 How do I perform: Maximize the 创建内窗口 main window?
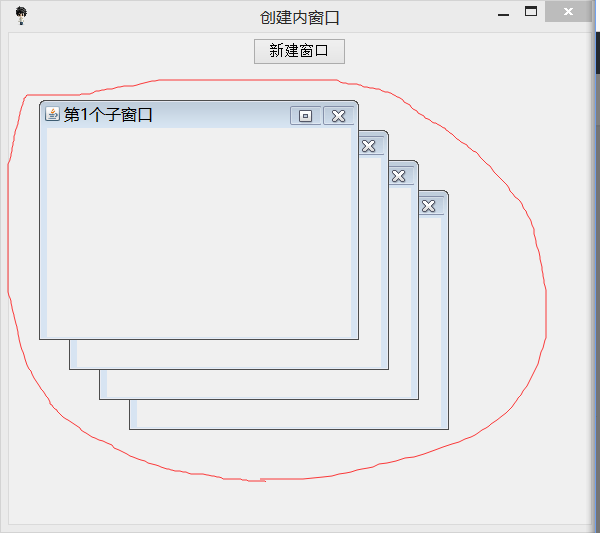[x=531, y=11]
